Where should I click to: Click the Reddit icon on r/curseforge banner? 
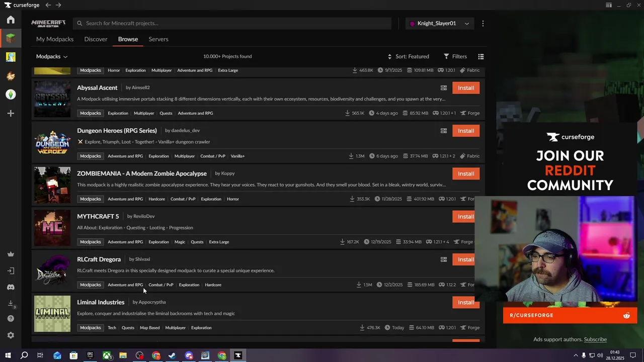[626, 315]
